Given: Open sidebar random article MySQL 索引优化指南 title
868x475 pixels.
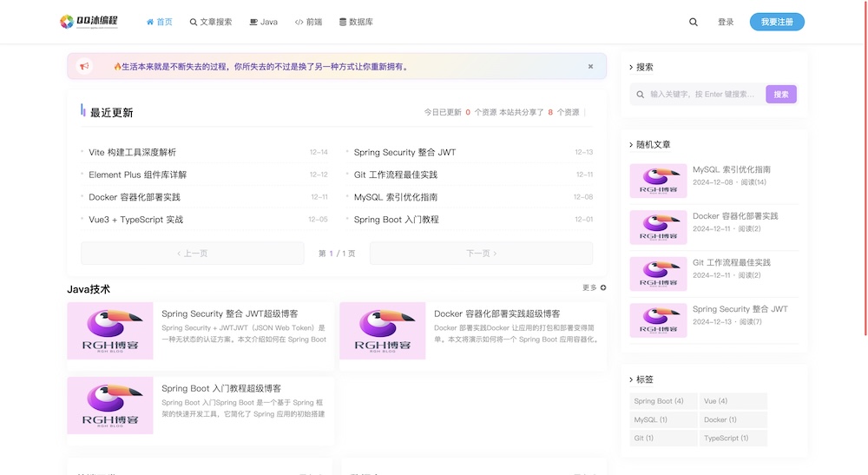Looking at the screenshot, I should (x=731, y=169).
